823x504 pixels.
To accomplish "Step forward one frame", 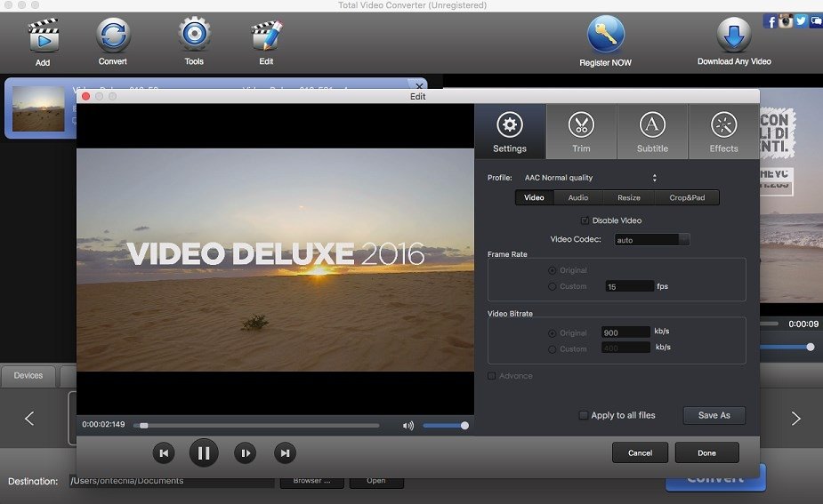I will [x=245, y=453].
